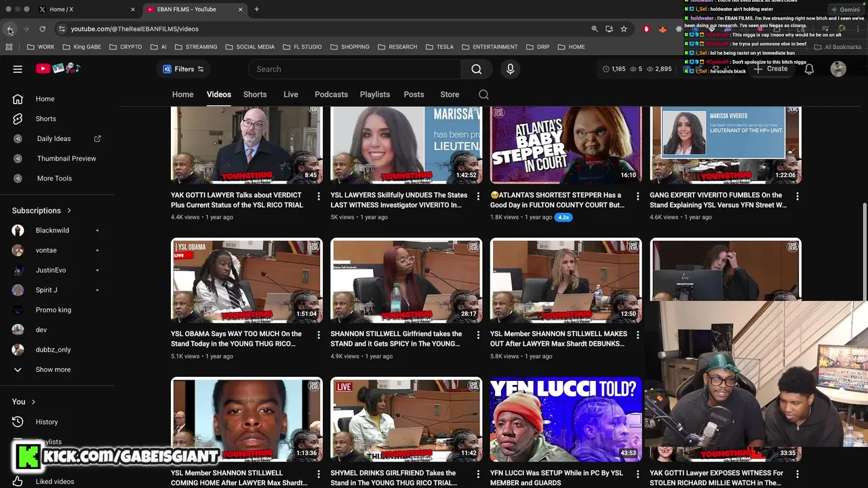Open the React DevTools extension icon
Viewport: 868px width, 488px height.
pyautogui.click(x=679, y=29)
